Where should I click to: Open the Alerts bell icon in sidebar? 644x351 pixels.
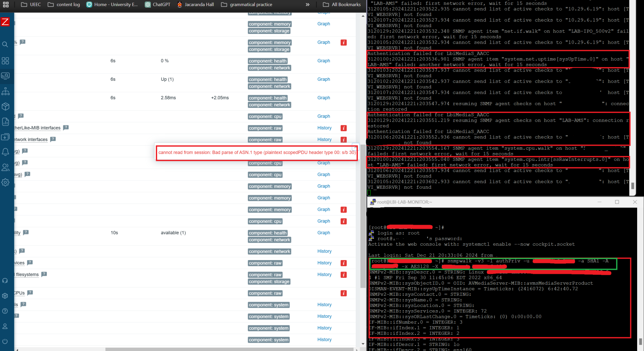(5, 152)
